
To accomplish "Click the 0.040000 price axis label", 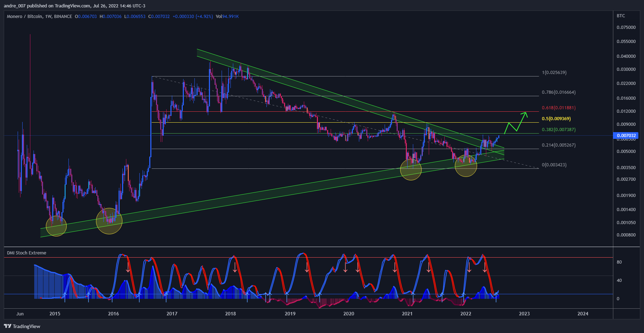I will click(626, 56).
